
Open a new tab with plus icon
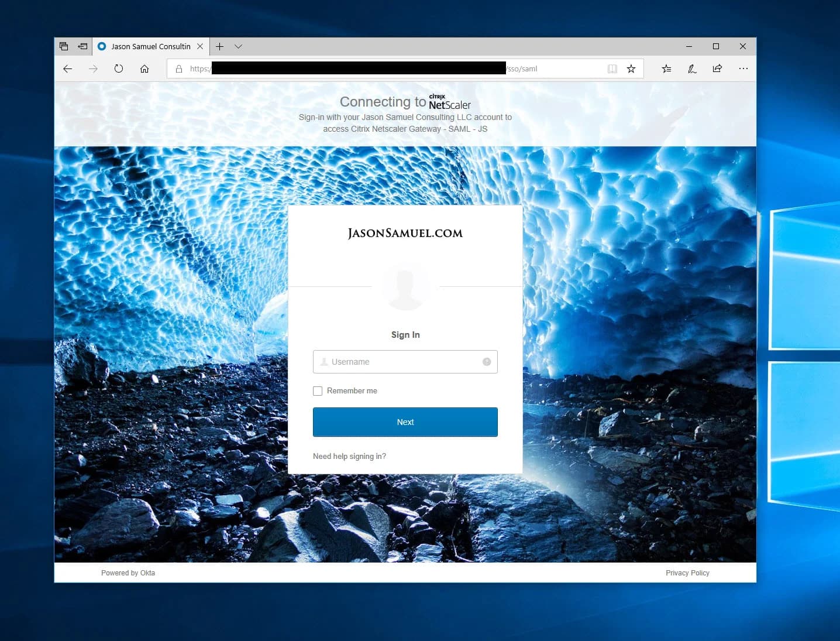click(x=220, y=46)
